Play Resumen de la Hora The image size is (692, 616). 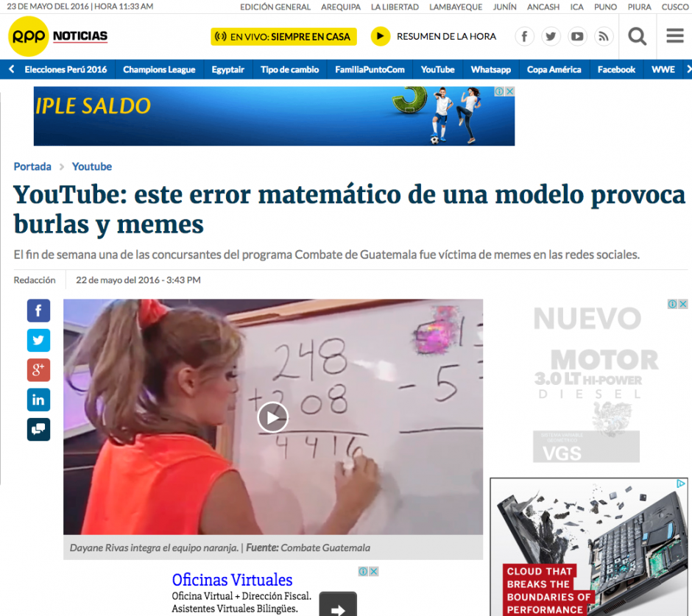coord(381,36)
